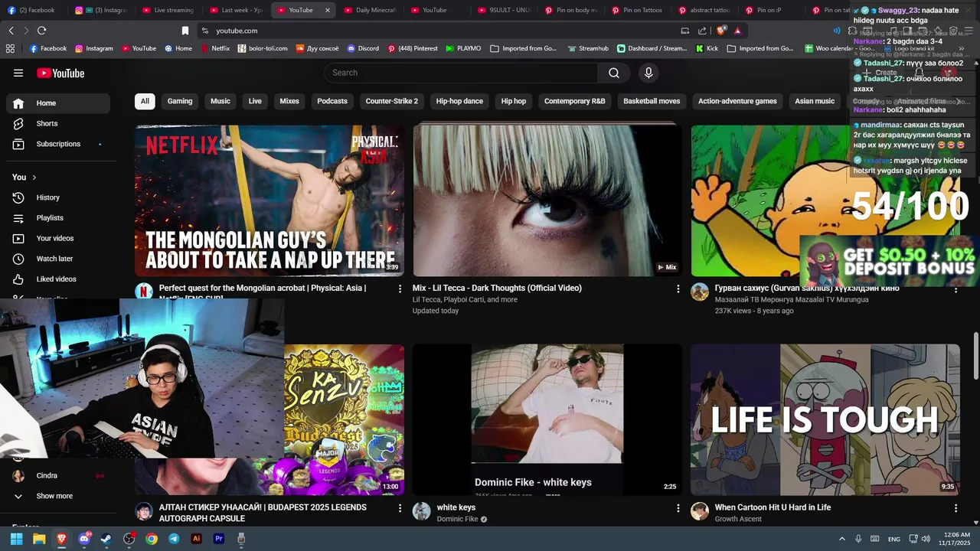Expand the You section chevron

[x=34, y=178]
